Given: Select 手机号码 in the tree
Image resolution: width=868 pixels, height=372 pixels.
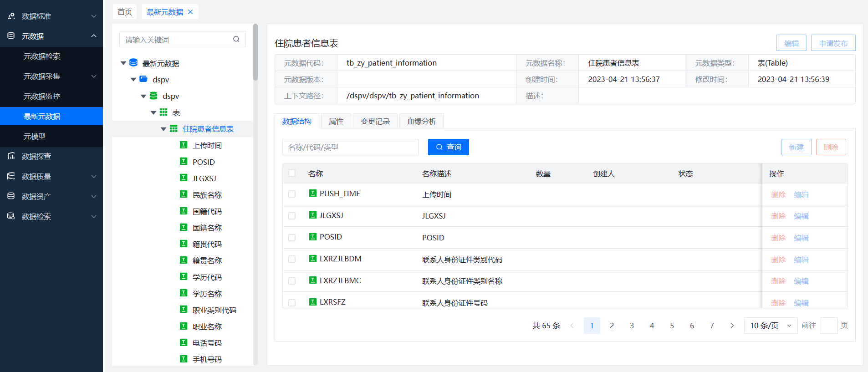Looking at the screenshot, I should 207,359.
